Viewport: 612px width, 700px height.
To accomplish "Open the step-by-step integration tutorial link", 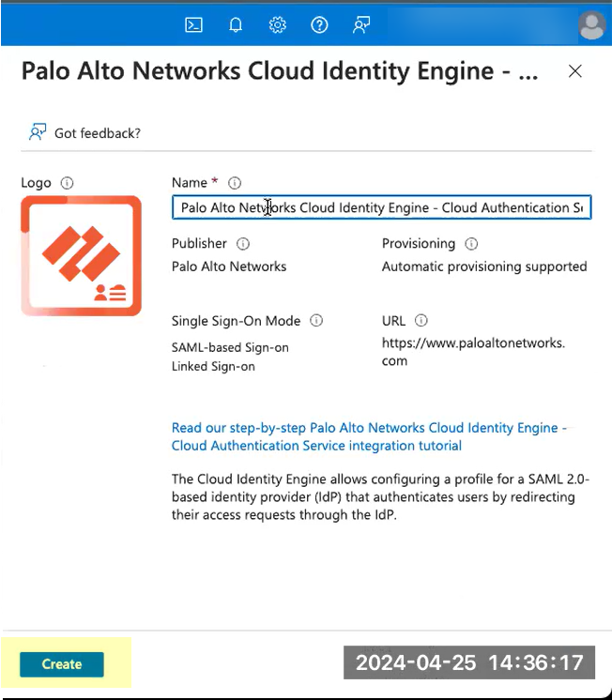I will pyautogui.click(x=369, y=436).
